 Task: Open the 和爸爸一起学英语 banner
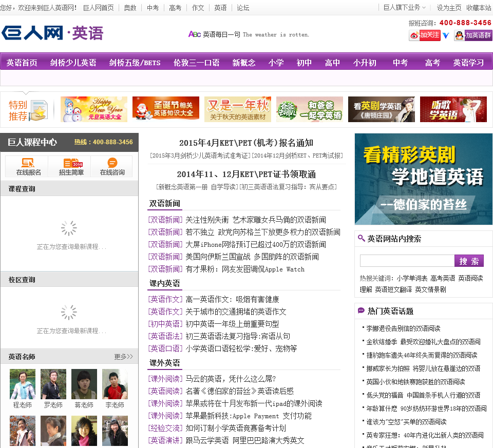point(309,109)
